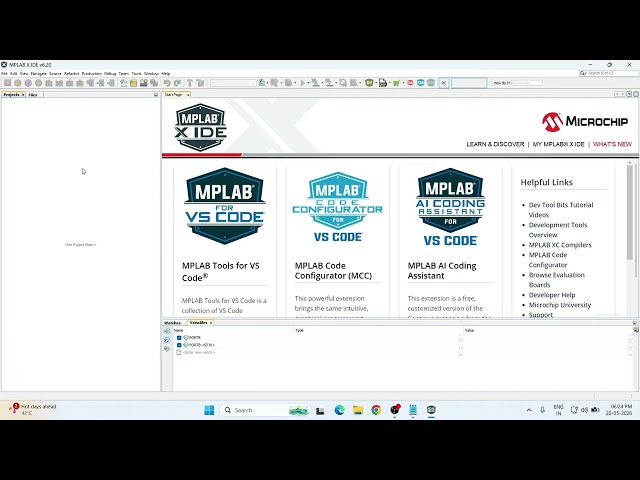The image size is (640, 480).
Task: Click the MPLAB AI Coding Assistant card image
Action: point(450,207)
